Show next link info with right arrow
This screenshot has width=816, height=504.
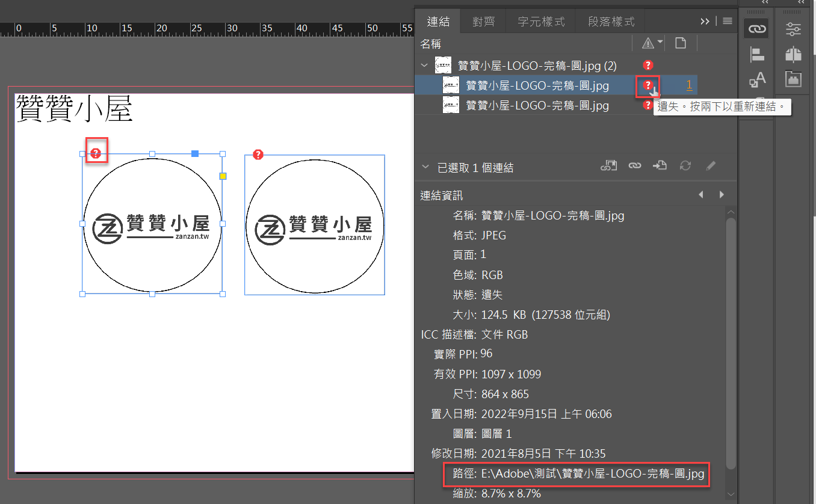click(722, 195)
